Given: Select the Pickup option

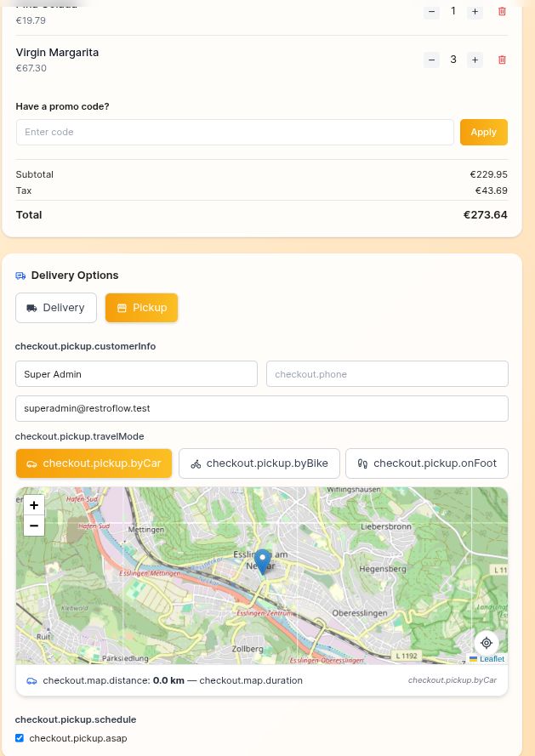Looking at the screenshot, I should click(141, 308).
